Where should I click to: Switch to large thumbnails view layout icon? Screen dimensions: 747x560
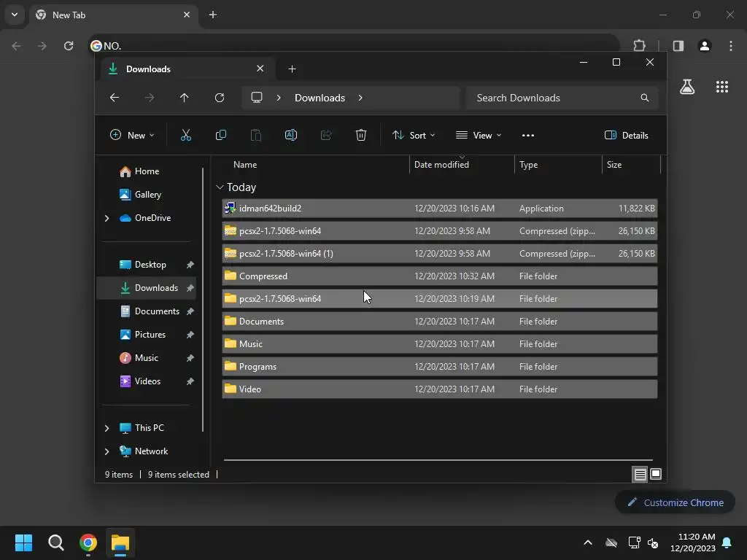point(656,474)
